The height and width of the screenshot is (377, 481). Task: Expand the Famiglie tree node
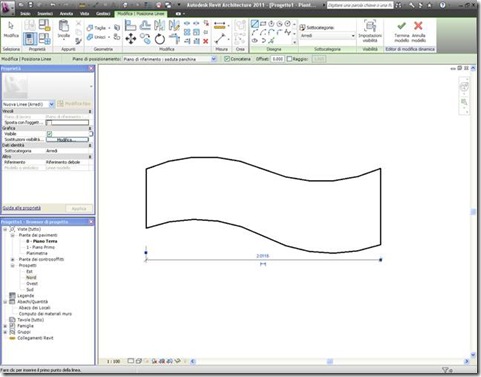click(x=5, y=326)
